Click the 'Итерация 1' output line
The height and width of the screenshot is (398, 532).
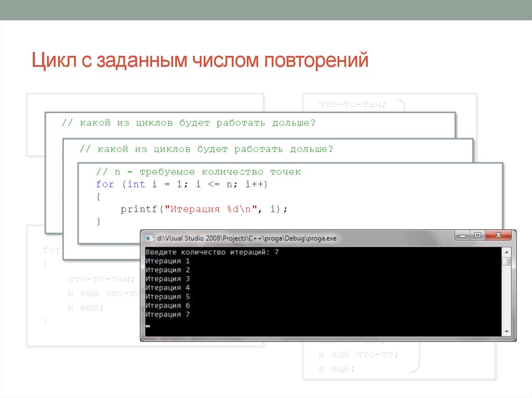[x=168, y=261]
